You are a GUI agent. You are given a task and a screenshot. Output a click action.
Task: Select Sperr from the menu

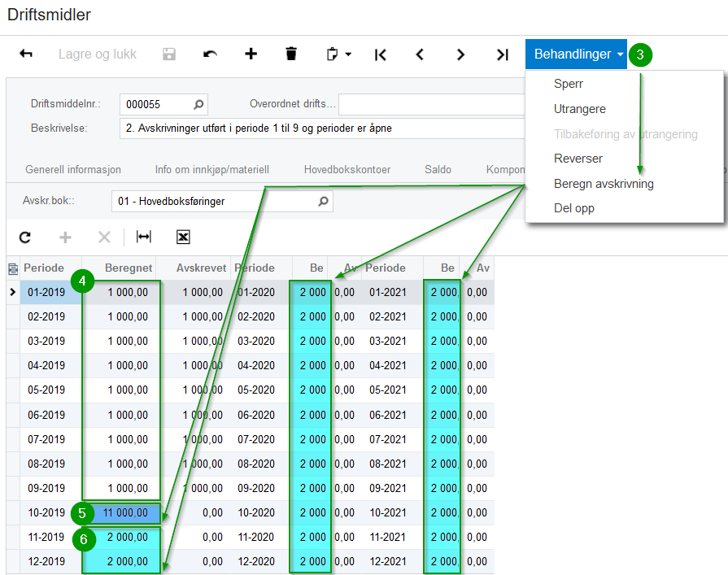click(569, 84)
